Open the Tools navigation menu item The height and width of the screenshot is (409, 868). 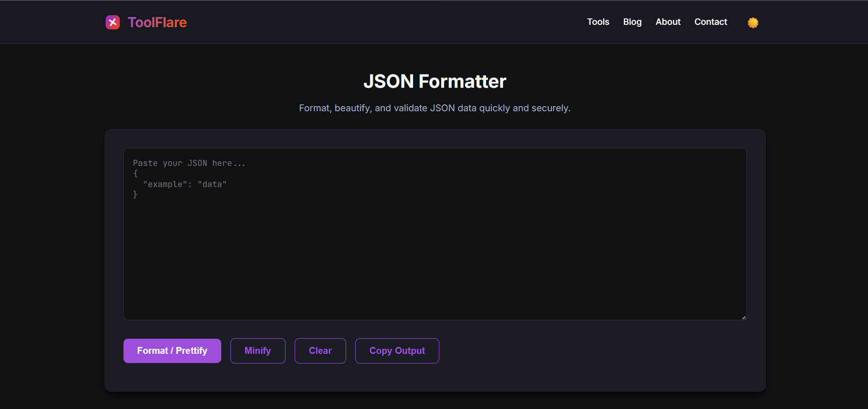[x=598, y=22]
